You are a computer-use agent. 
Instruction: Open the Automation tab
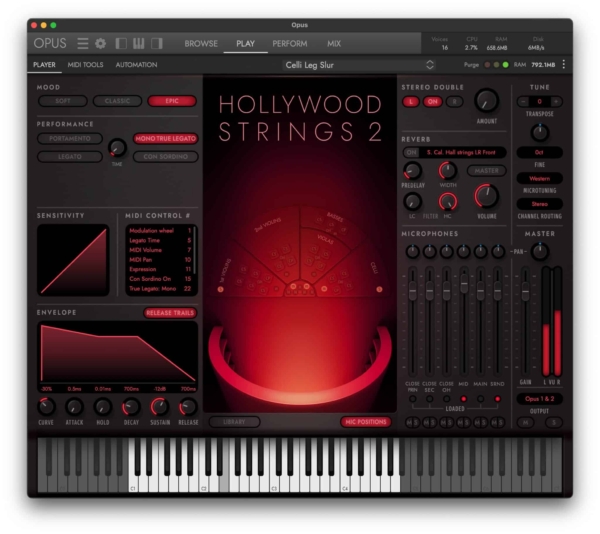coord(136,65)
